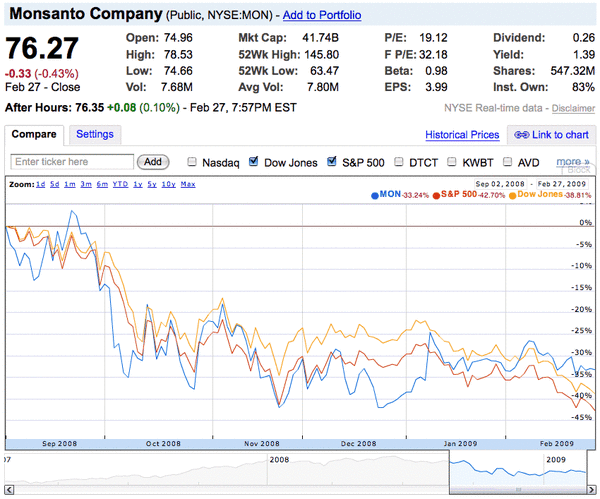Click the Dow Jones -38.81% legend label
Viewport: 600px width, 499px height.
554,195
